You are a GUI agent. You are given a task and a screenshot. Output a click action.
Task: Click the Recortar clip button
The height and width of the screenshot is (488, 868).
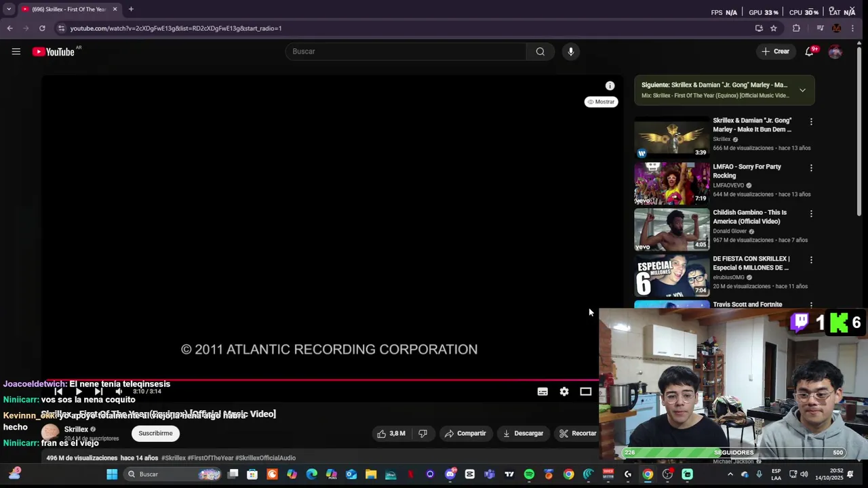[577, 433]
